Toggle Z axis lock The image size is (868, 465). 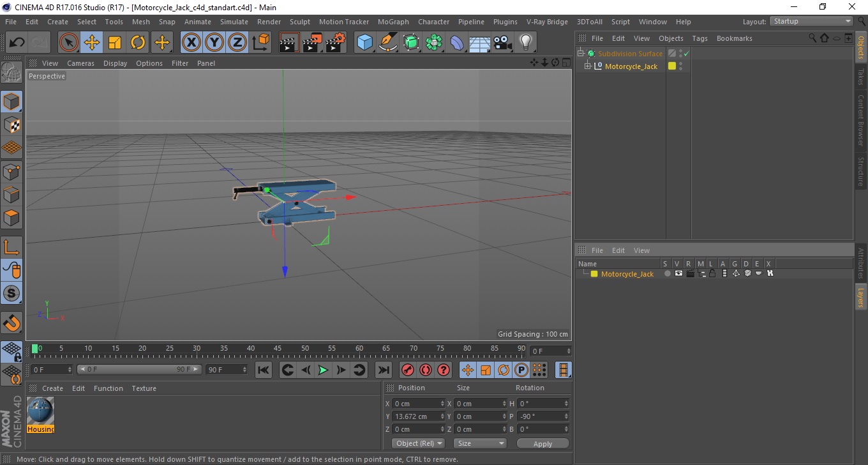237,43
